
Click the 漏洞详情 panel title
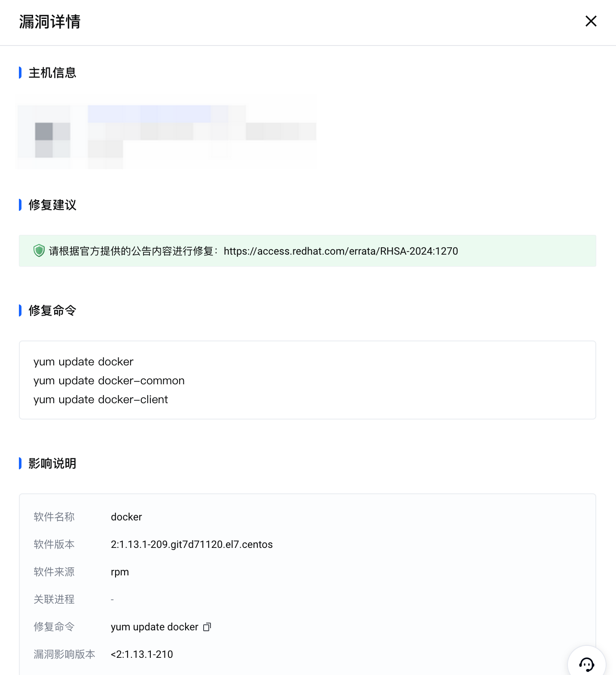tap(50, 22)
